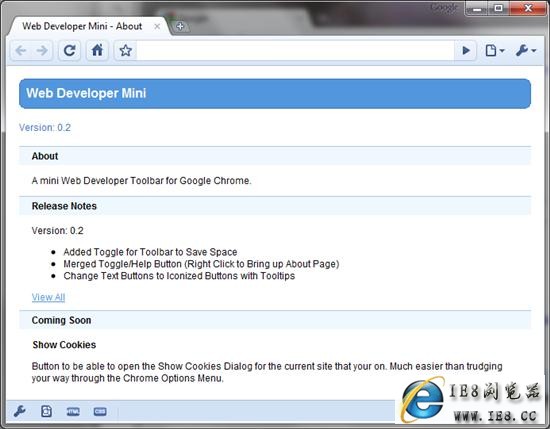Viewport: 550px width, 429px height.
Task: Close the Web Developer Mini tab
Action: click(157, 26)
